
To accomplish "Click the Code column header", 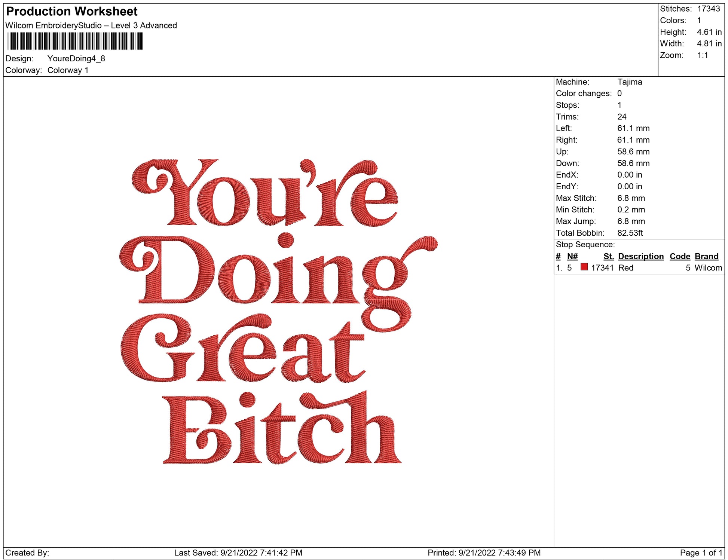I will 679,256.
